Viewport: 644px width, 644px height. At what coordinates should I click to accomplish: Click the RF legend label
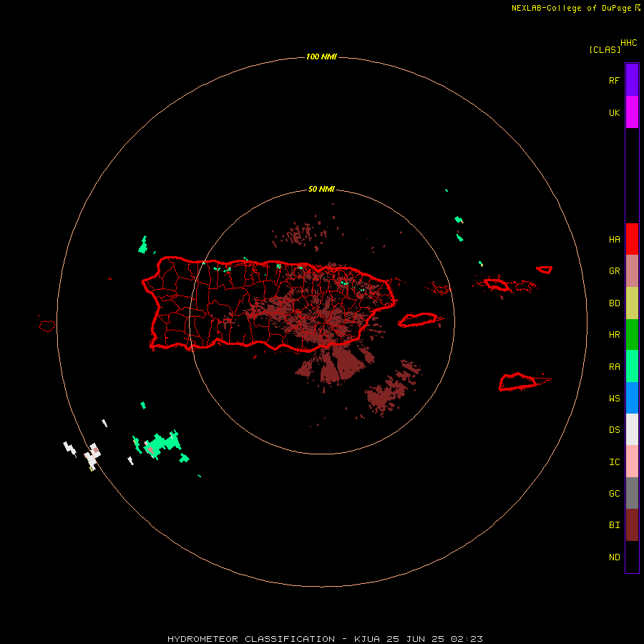click(614, 80)
